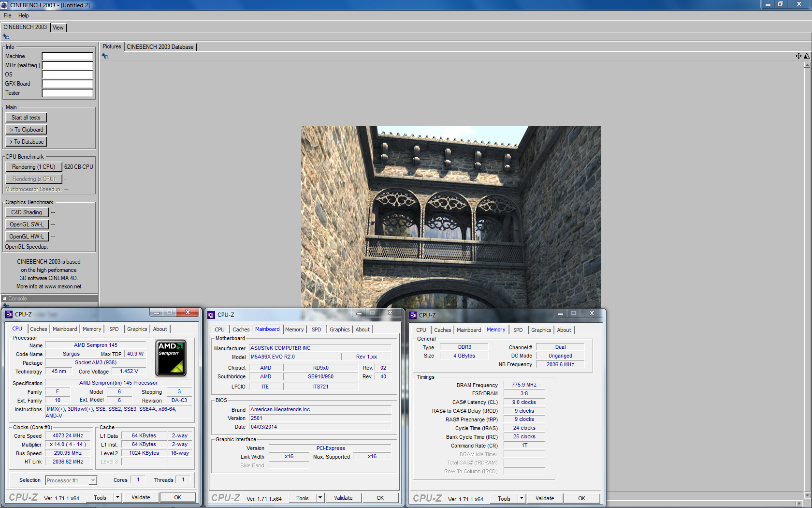The image size is (812, 508).
Task: Open the Processor #1 selection dropdown
Action: 71,480
